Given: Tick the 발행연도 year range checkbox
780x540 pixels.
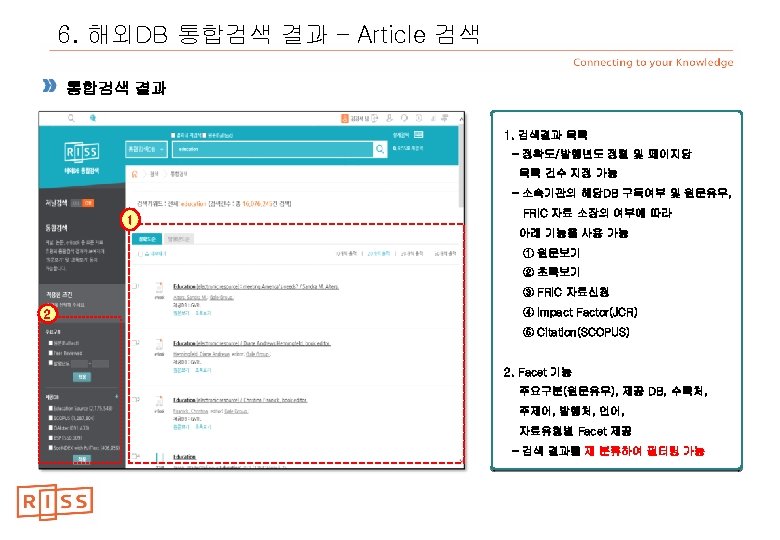Looking at the screenshot, I should tap(51, 363).
